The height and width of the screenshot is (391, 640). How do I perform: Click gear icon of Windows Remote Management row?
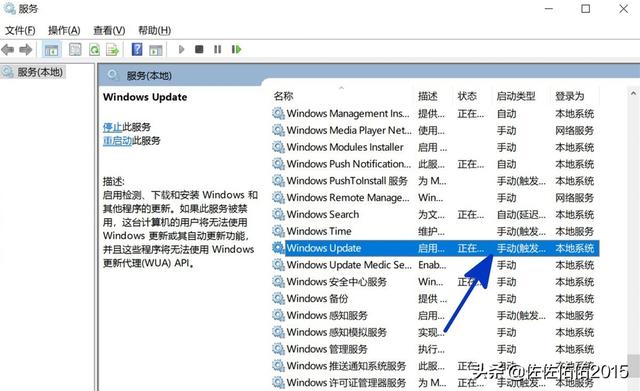(278, 198)
